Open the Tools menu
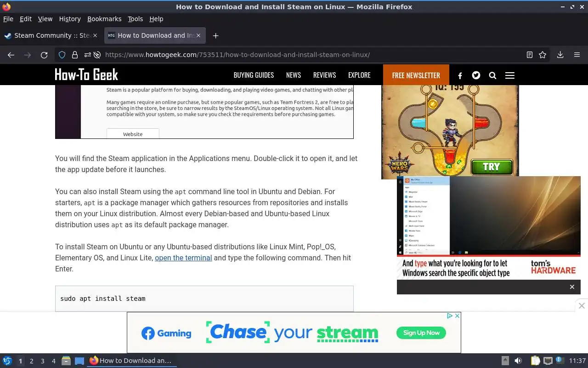The width and height of the screenshot is (588, 368). [135, 19]
